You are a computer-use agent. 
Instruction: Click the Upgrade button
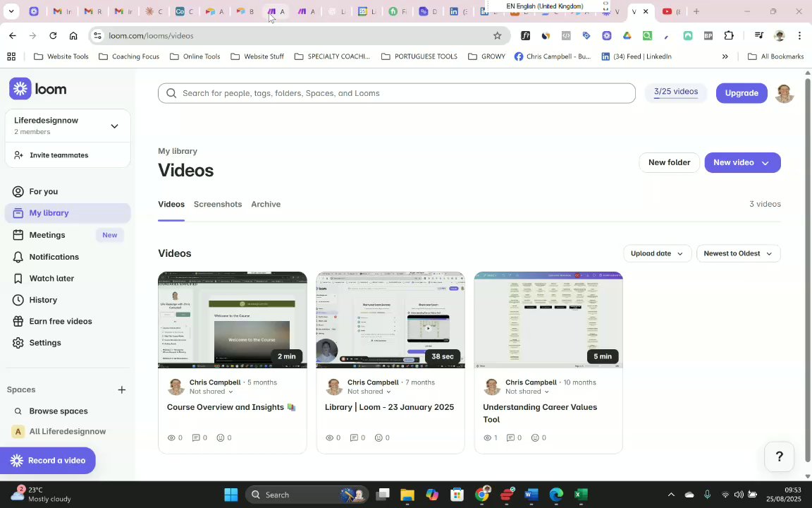pyautogui.click(x=742, y=93)
